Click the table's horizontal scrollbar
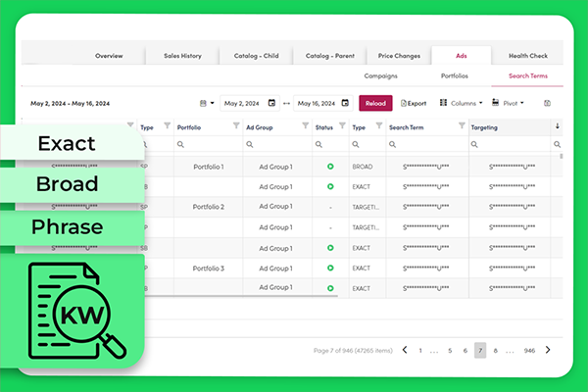 coord(241,296)
